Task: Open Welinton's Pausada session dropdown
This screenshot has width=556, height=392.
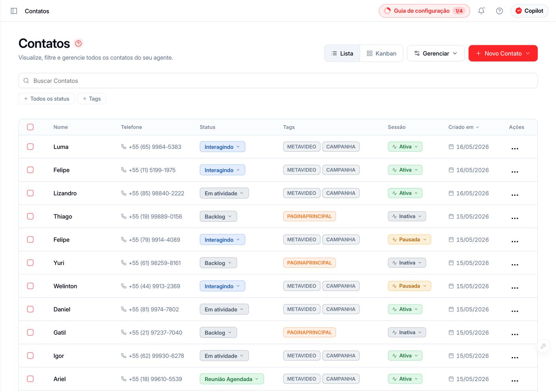Action: (x=409, y=286)
